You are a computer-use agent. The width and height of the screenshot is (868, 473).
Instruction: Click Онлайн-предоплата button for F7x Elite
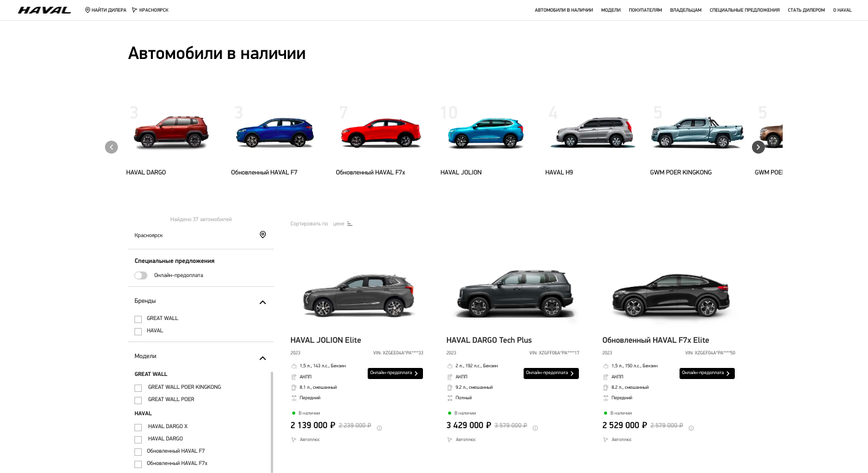click(x=707, y=373)
